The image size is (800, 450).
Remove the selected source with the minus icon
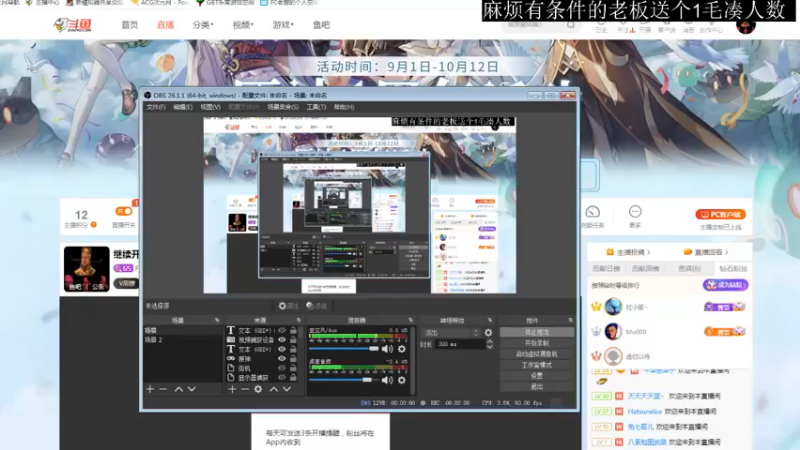coord(245,389)
